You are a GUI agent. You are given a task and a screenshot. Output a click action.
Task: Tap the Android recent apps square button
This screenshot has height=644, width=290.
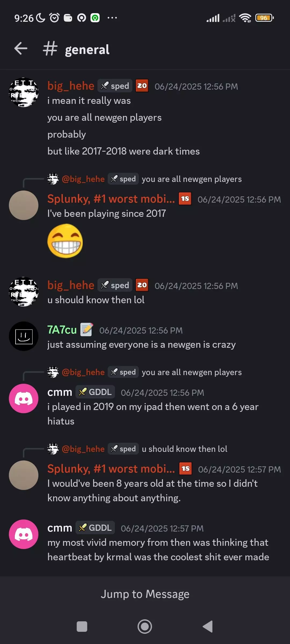point(82,627)
